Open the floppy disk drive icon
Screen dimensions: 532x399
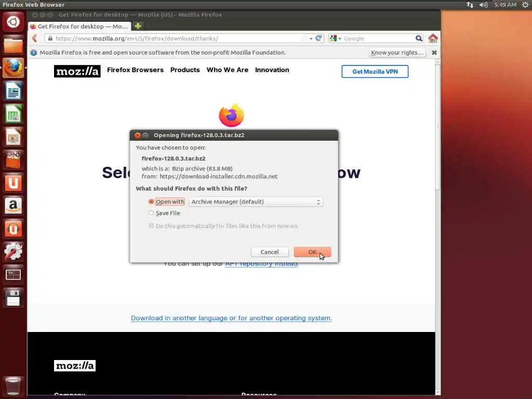click(x=13, y=298)
